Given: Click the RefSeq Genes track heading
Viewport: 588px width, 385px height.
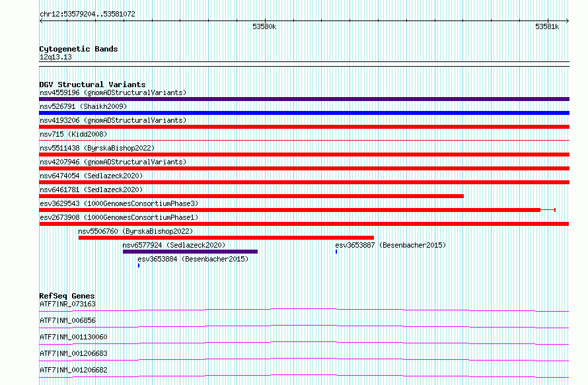Looking at the screenshot, I should click(x=67, y=296).
